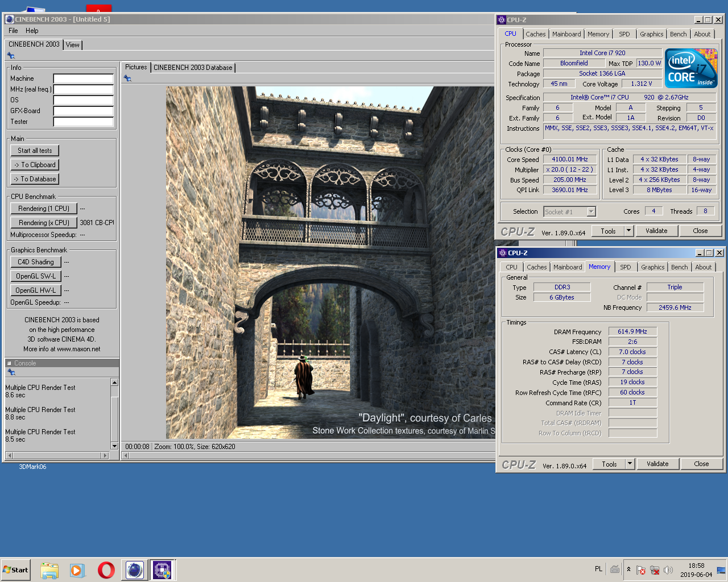The width and height of the screenshot is (728, 582).
Task: Click the pin icon under the CINEBENCH 2003 tab
Action: tap(11, 56)
